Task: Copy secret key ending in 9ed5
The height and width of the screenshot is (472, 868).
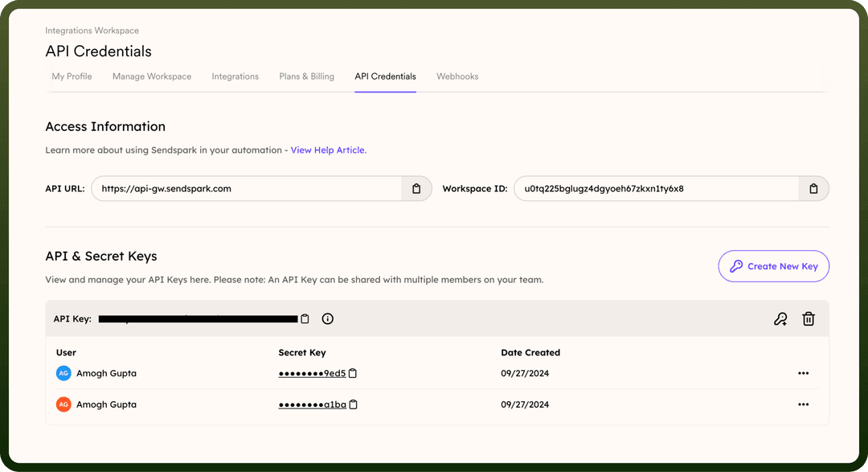Action: coord(353,373)
